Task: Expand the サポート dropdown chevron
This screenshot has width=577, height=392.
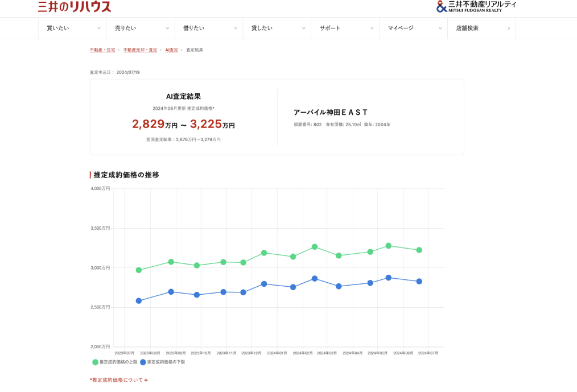Action: pos(372,28)
